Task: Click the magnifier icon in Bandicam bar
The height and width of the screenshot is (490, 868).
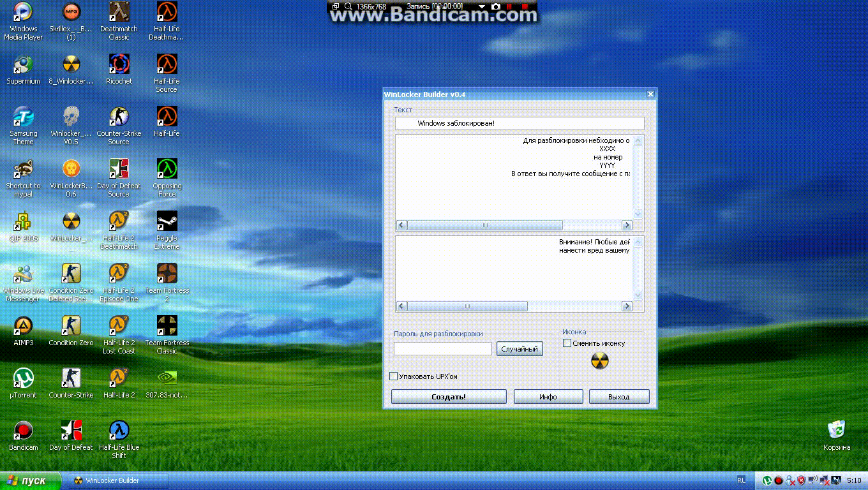Action: 348,6
